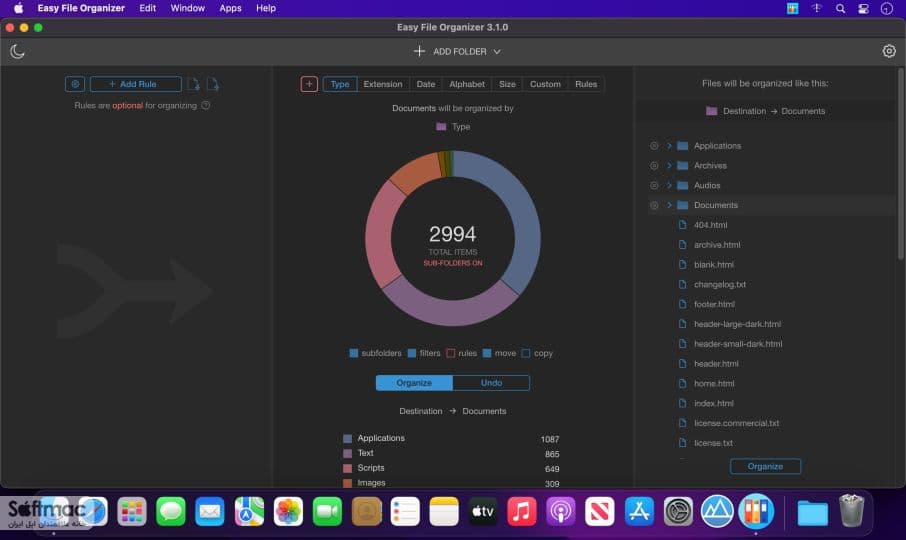Open the Trash in the dock
Viewport: 906px width, 540px height.
(851, 511)
